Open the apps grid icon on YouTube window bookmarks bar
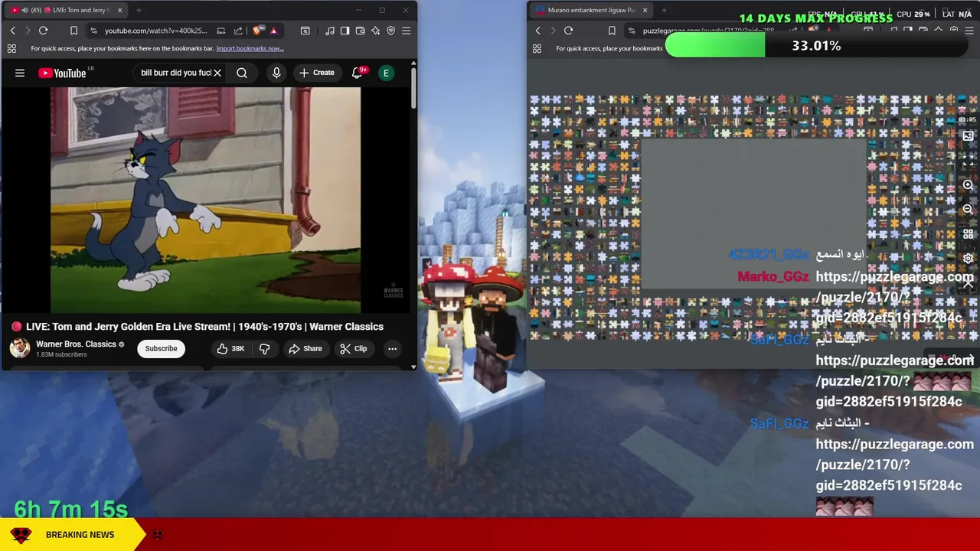 tap(11, 48)
